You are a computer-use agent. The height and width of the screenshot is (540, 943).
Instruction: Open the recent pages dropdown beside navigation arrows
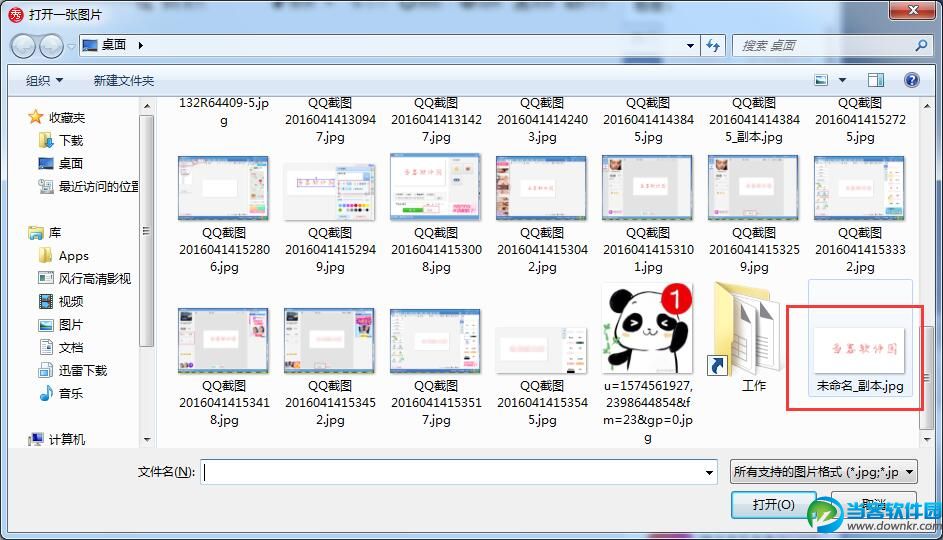[71, 46]
